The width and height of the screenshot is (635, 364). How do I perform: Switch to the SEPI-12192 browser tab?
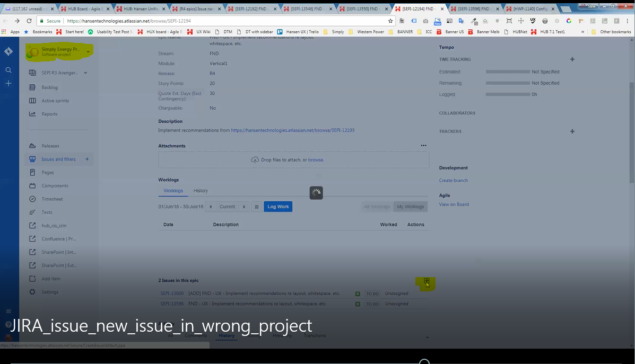[251, 8]
